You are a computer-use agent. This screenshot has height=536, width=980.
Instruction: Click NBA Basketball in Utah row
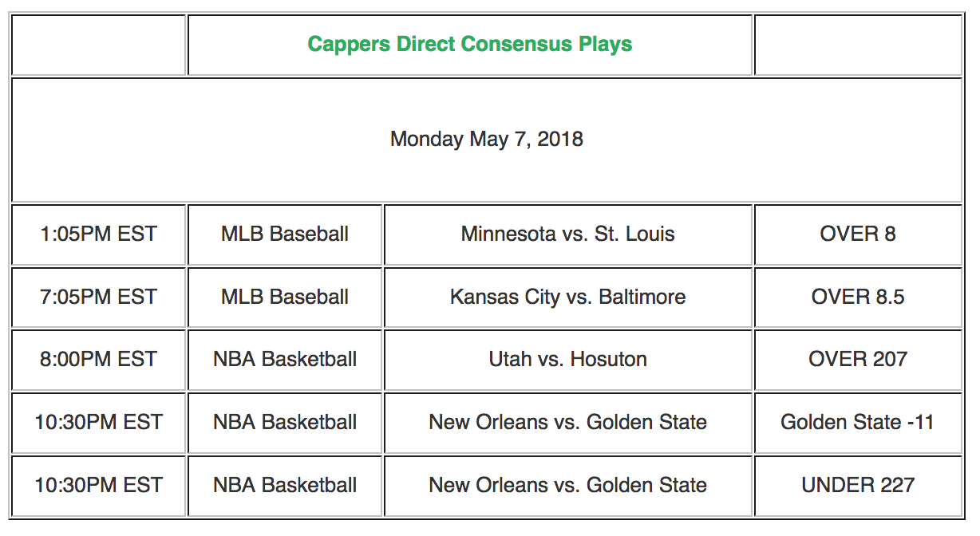(x=285, y=360)
